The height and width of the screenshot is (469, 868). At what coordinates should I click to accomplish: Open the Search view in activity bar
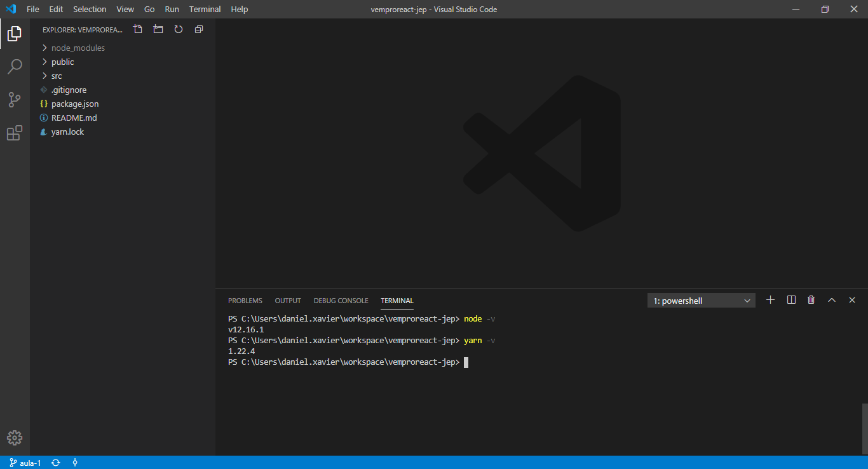[x=15, y=67]
